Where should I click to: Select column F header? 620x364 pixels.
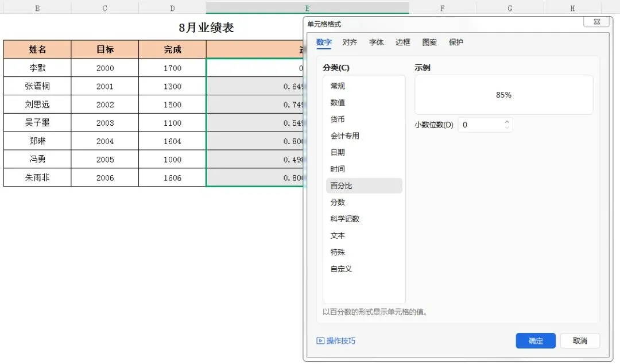point(443,8)
